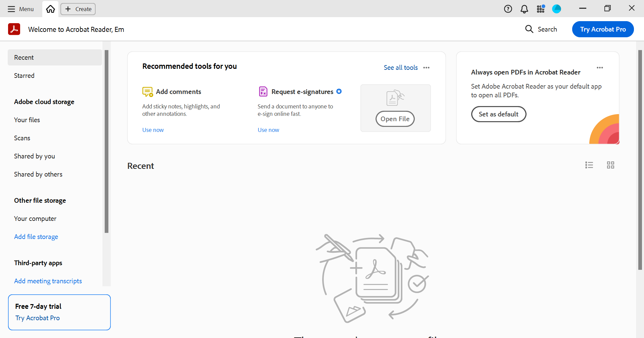Screen dimensions: 644x338
Task: Click the Add comments title
Action: 179,92
